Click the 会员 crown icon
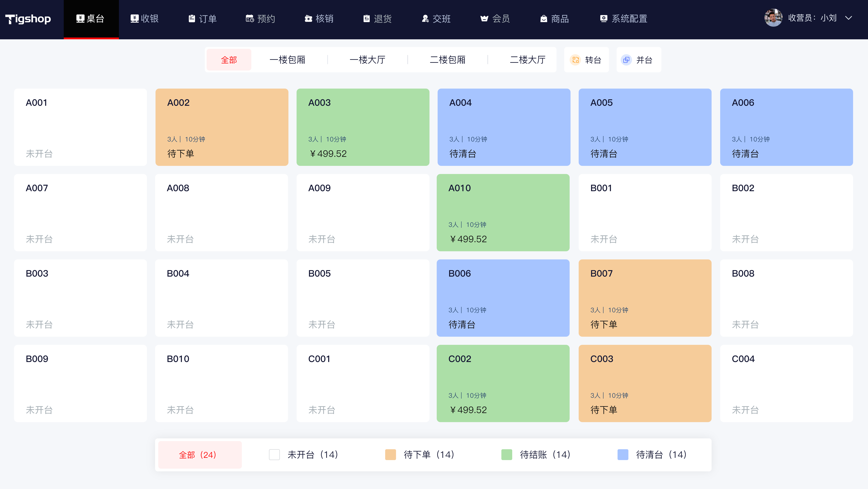This screenshot has height=489, width=868. [x=484, y=19]
